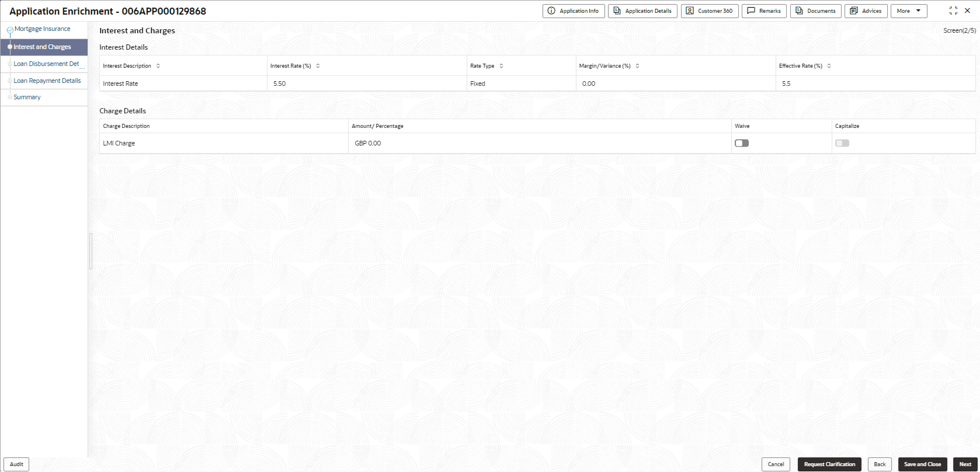Image resolution: width=980 pixels, height=472 pixels.
Task: Click Request Clarification
Action: [829, 464]
